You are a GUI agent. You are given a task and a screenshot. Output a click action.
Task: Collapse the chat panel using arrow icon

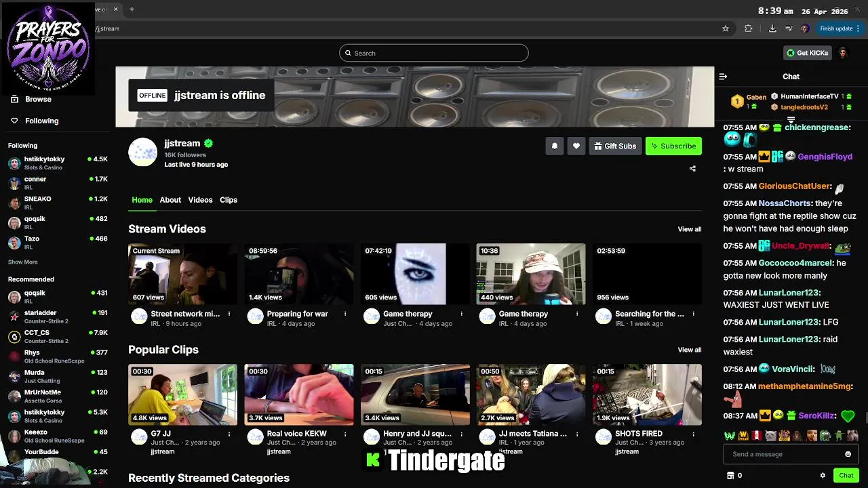tap(723, 77)
